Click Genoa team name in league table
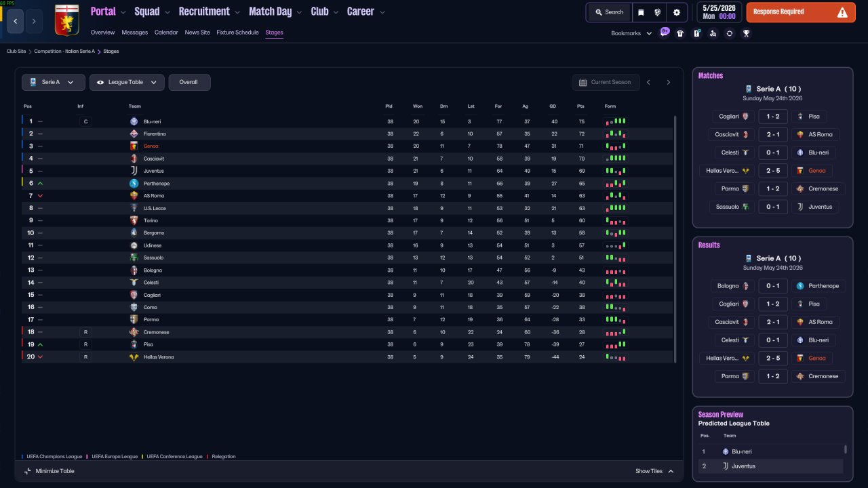This screenshot has height=488, width=868. (151, 146)
